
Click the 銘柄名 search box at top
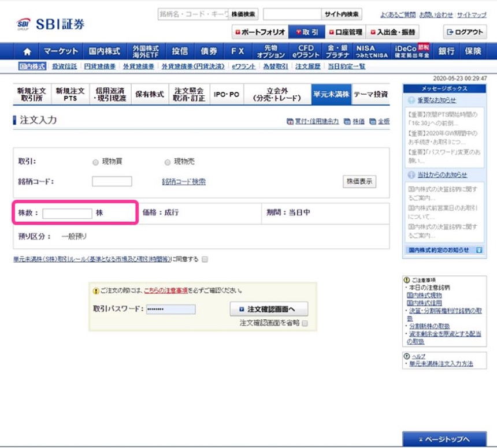[x=193, y=14]
